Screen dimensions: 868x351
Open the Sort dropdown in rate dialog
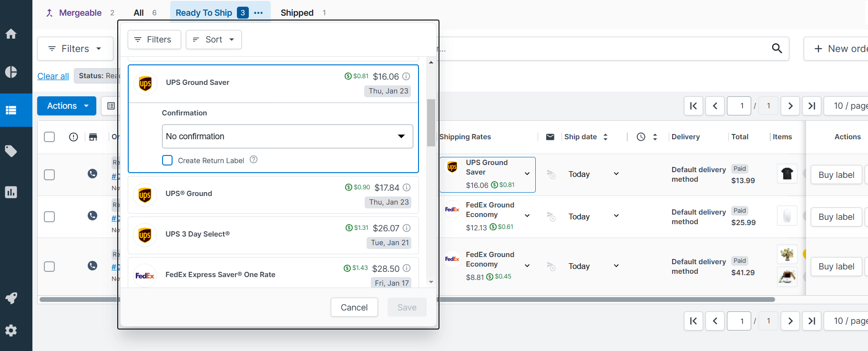[x=214, y=40]
